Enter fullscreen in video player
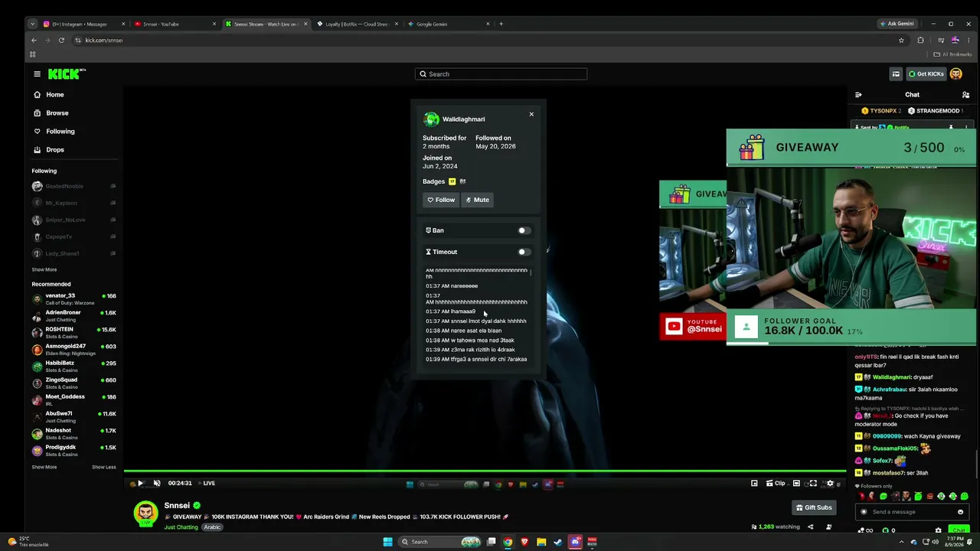Viewport: 980px width, 551px height. point(813,484)
